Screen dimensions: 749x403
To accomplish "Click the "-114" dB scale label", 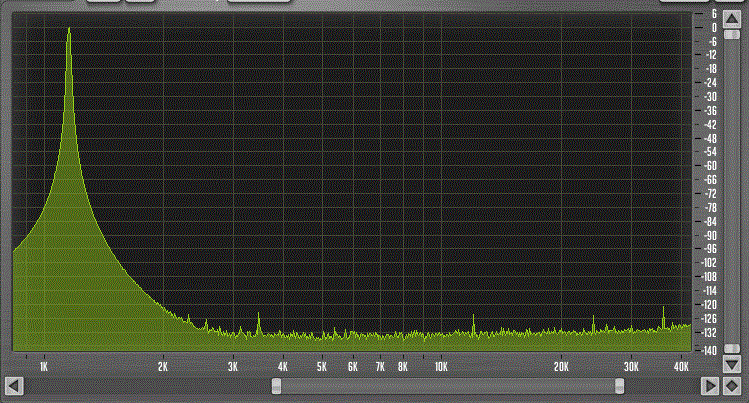I will (709, 290).
